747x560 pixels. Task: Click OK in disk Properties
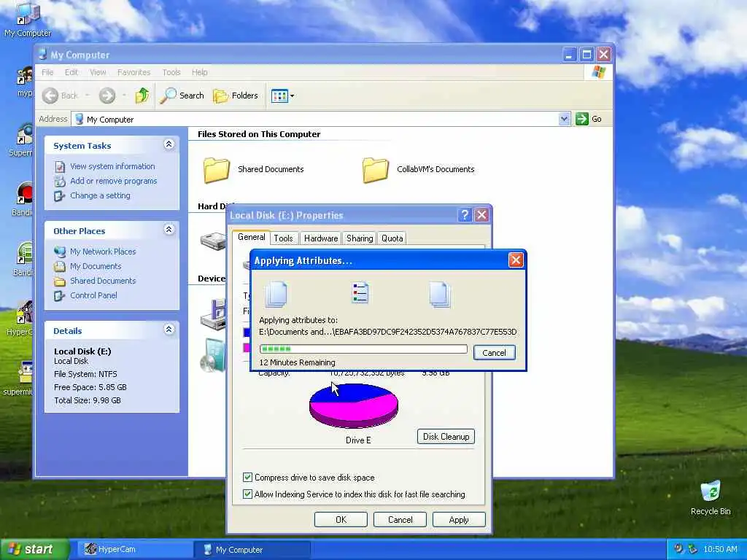pos(341,519)
